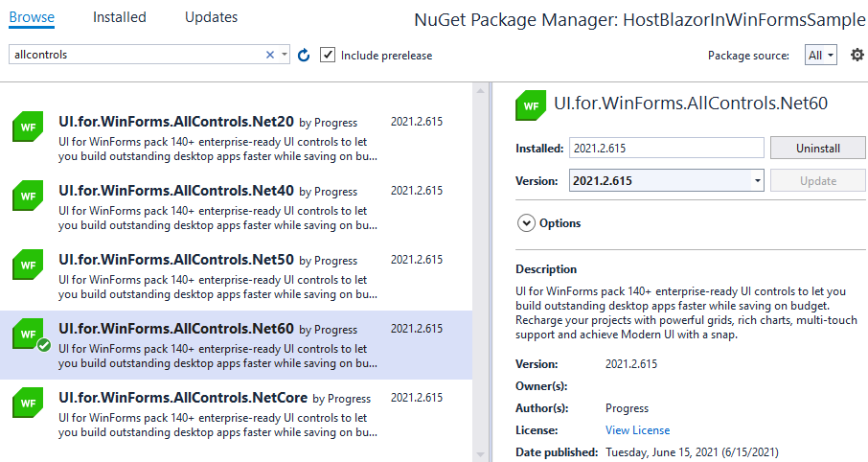Open View License link
The image size is (868, 462).
tap(637, 429)
